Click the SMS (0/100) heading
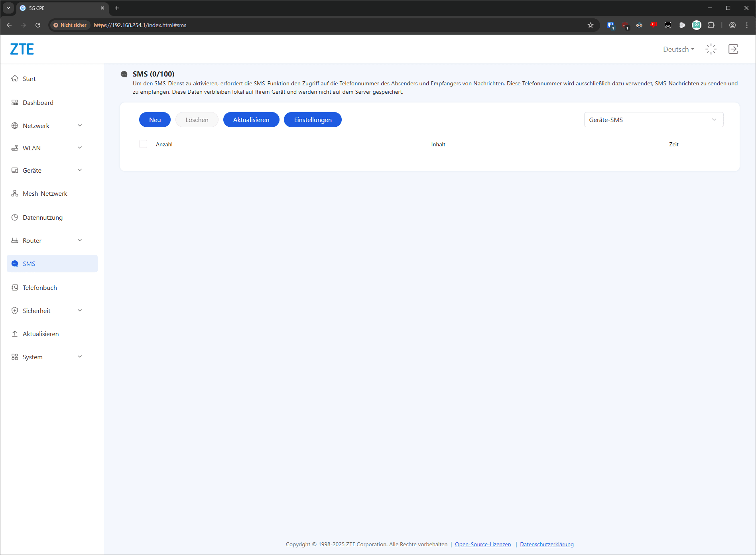The image size is (756, 555). 154,74
